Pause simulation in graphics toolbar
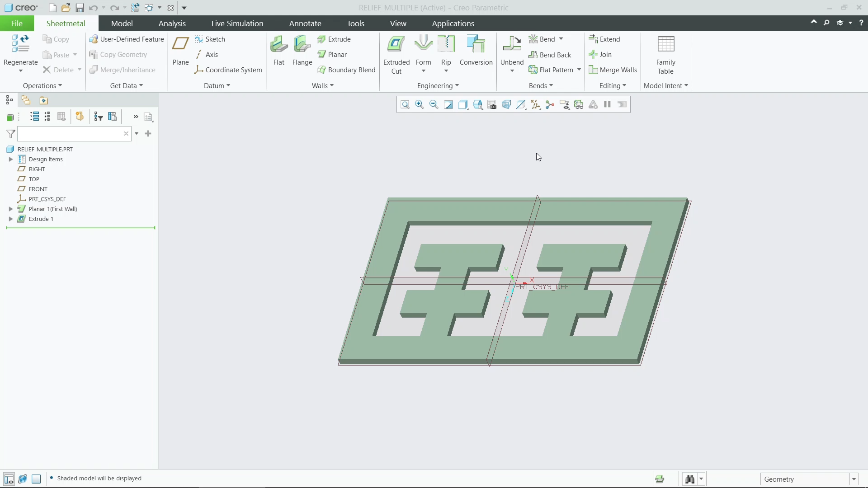Viewport: 868px width, 488px height. 608,105
